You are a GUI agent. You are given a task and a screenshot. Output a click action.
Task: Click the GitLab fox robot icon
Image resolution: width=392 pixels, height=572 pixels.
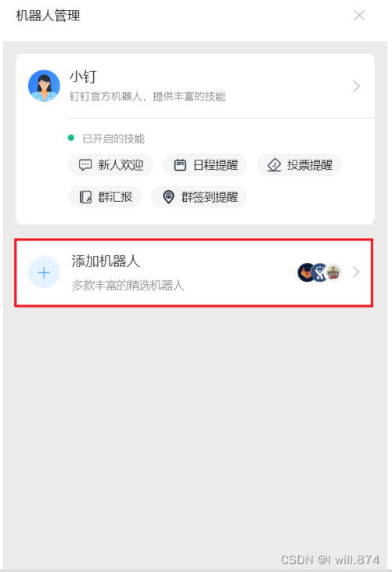point(306,272)
